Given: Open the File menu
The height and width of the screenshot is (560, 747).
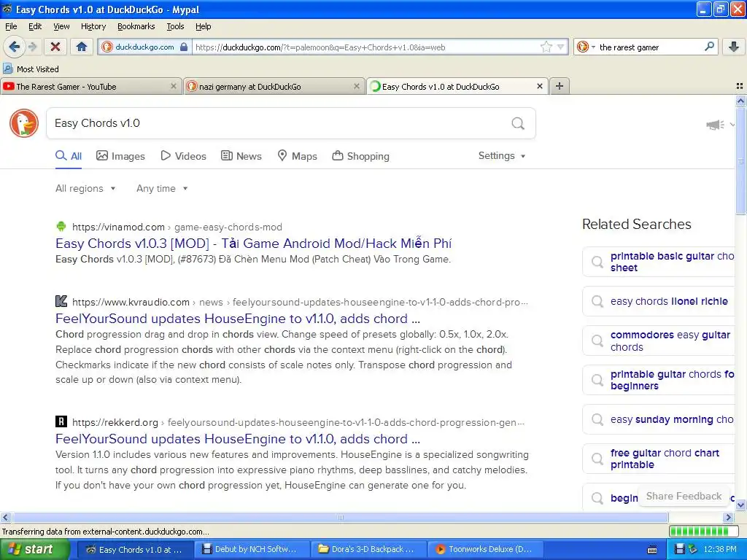Looking at the screenshot, I should (11, 26).
